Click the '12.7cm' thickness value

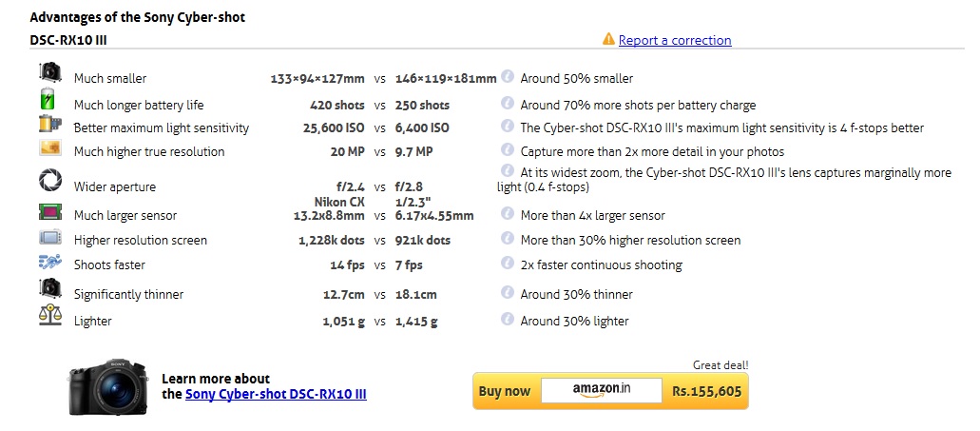344,295
